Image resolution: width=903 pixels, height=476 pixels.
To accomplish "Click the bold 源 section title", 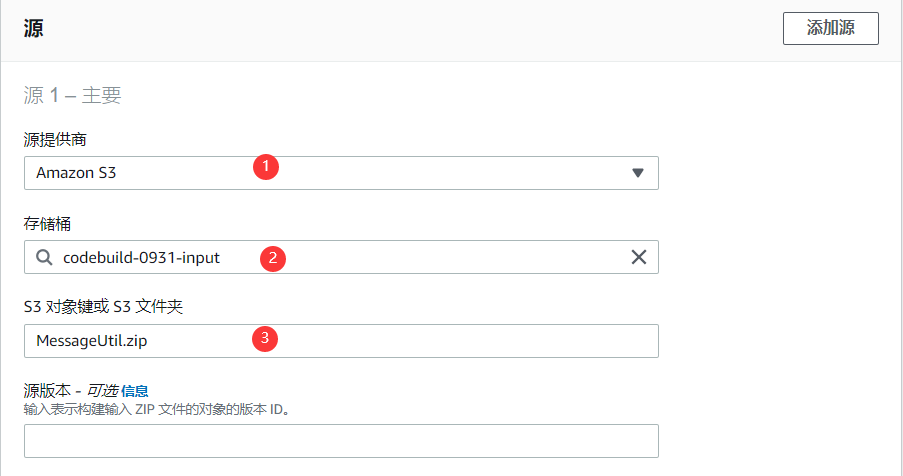I will (33, 28).
